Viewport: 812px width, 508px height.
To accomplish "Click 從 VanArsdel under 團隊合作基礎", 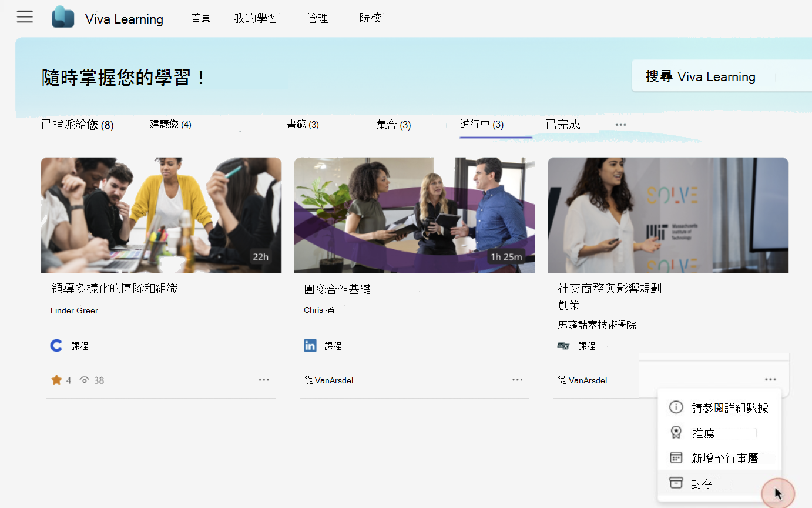I will click(328, 380).
